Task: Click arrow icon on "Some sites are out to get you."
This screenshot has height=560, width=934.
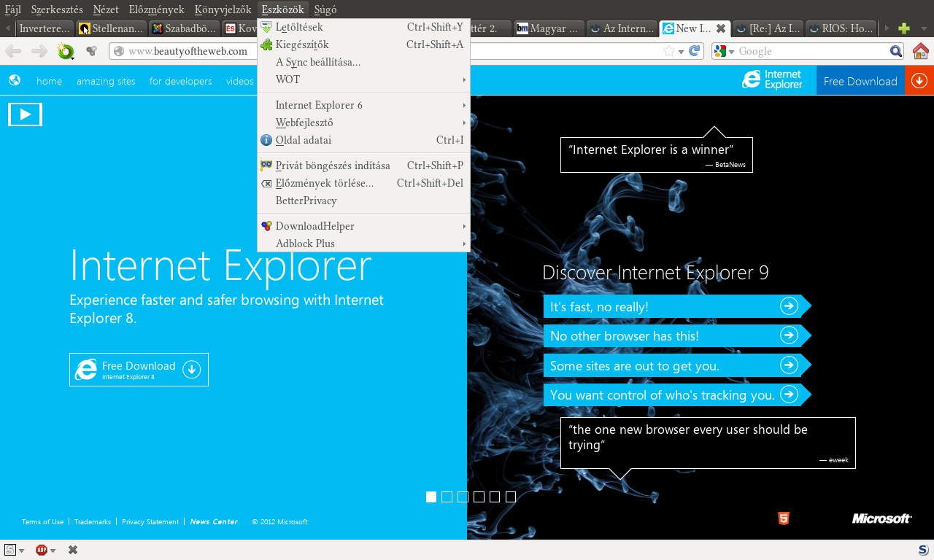Action: pyautogui.click(x=789, y=365)
